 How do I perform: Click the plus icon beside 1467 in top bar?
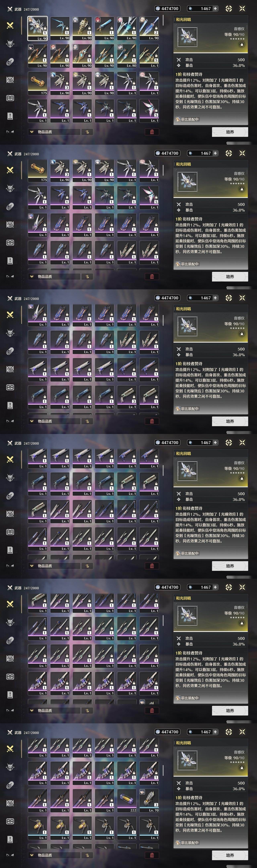click(215, 8)
